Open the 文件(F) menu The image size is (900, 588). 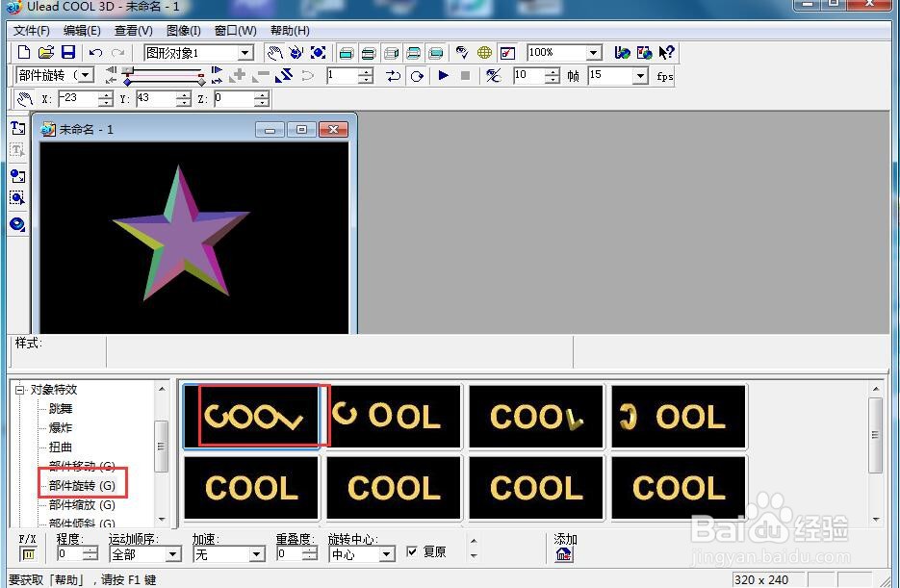click(x=31, y=31)
